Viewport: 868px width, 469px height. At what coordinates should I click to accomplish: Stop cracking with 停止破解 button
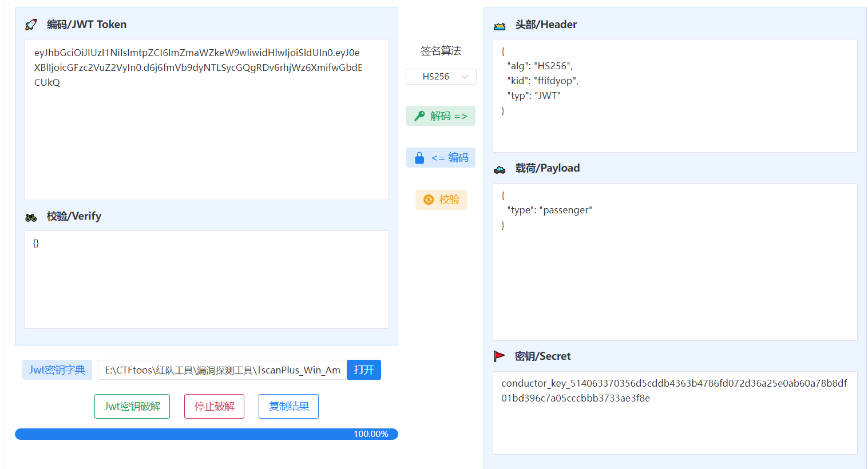pyautogui.click(x=215, y=407)
